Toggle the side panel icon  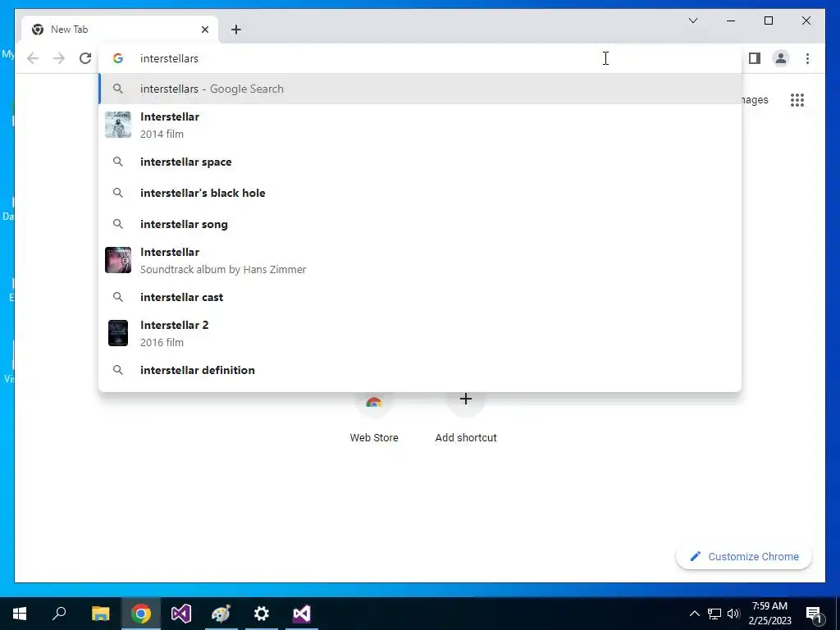pyautogui.click(x=755, y=58)
